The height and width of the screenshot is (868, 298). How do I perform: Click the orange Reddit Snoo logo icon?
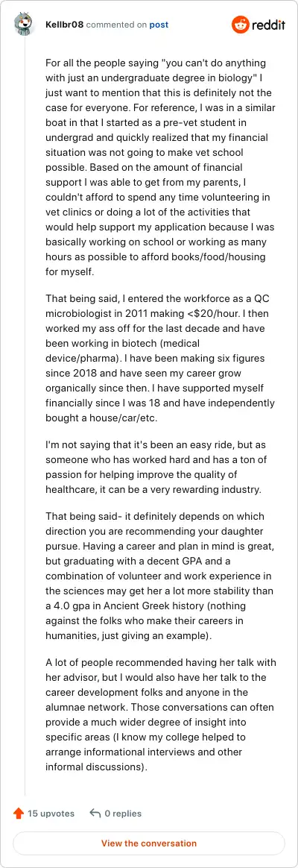point(241,25)
